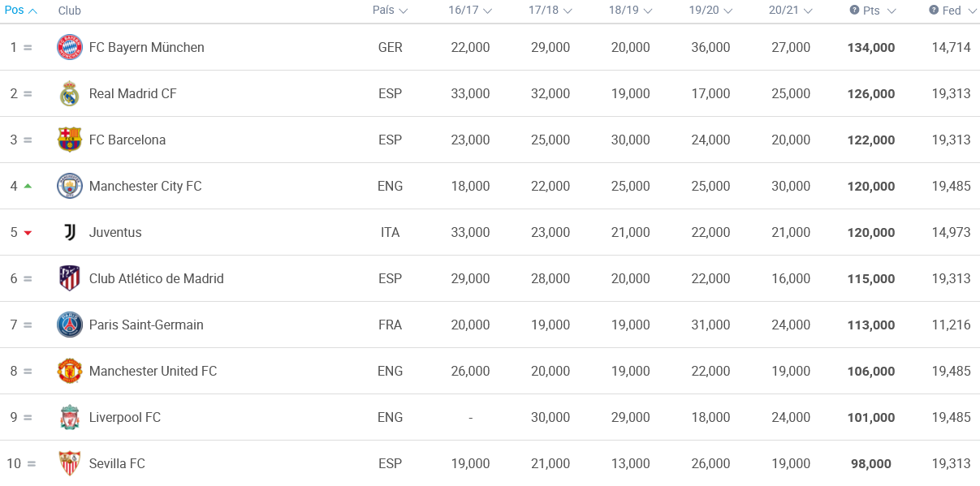Viewport: 980px width, 486px height.
Task: Click the Paris Saint-Germain crest
Action: click(x=70, y=325)
